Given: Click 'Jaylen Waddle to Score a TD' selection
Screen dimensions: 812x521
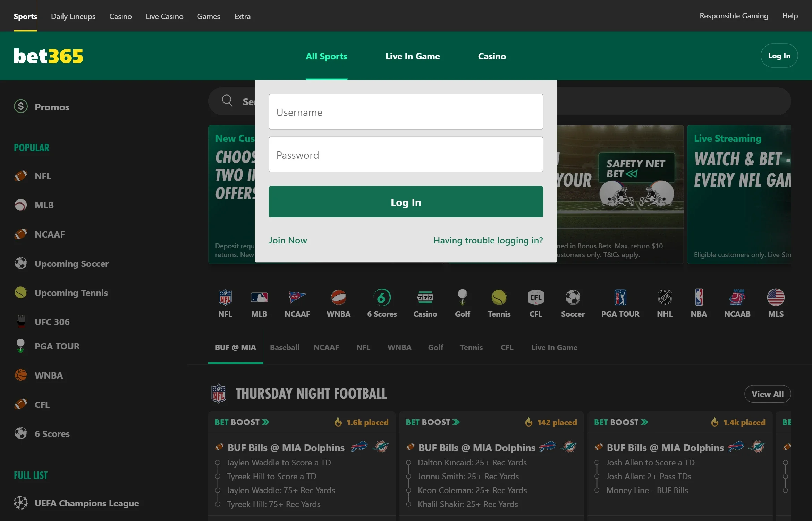Looking at the screenshot, I should pos(279,463).
